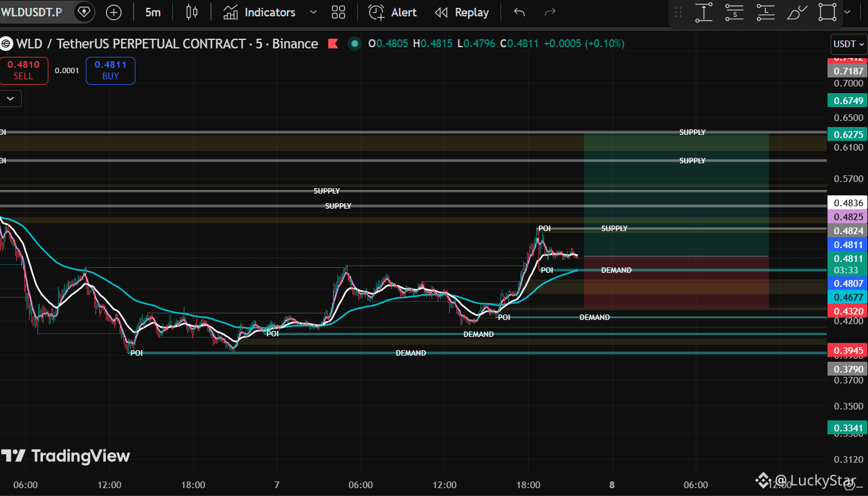Open the candlestick chart style menu
The image size is (868, 496).
192,12
